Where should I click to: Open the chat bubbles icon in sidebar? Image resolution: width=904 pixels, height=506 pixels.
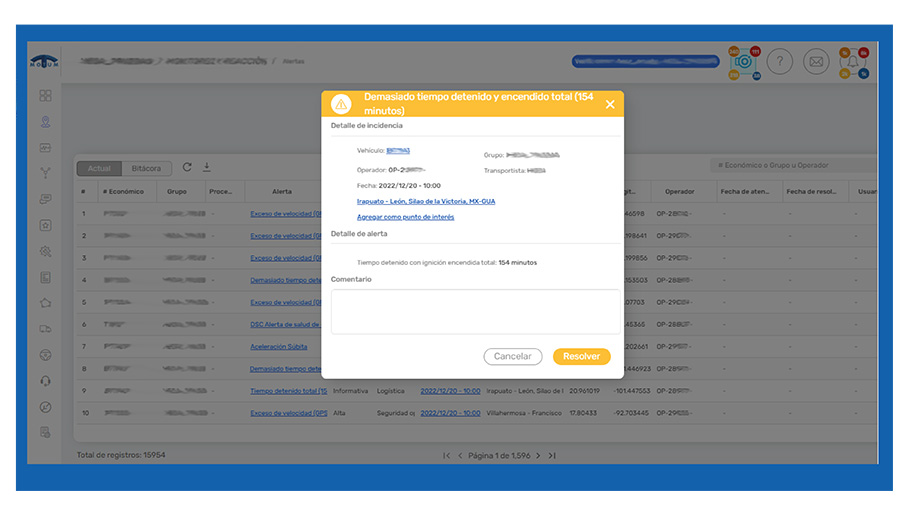(x=46, y=199)
